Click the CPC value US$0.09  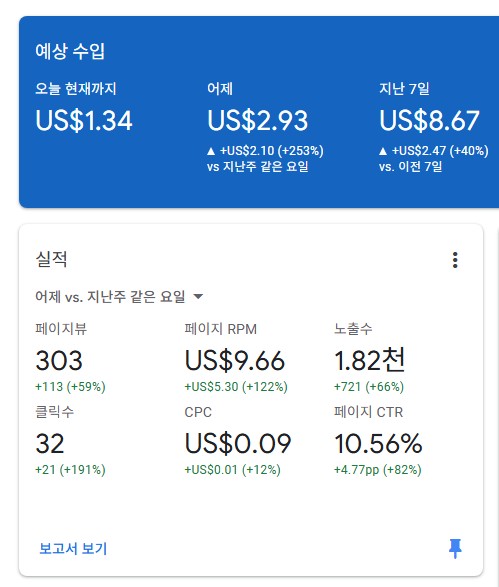click(x=238, y=444)
